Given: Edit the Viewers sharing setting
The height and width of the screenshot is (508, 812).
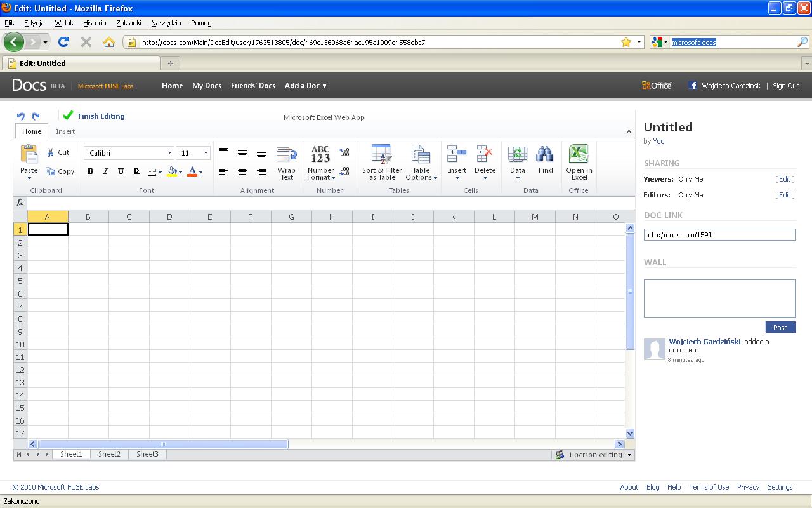Looking at the screenshot, I should click(785, 179).
